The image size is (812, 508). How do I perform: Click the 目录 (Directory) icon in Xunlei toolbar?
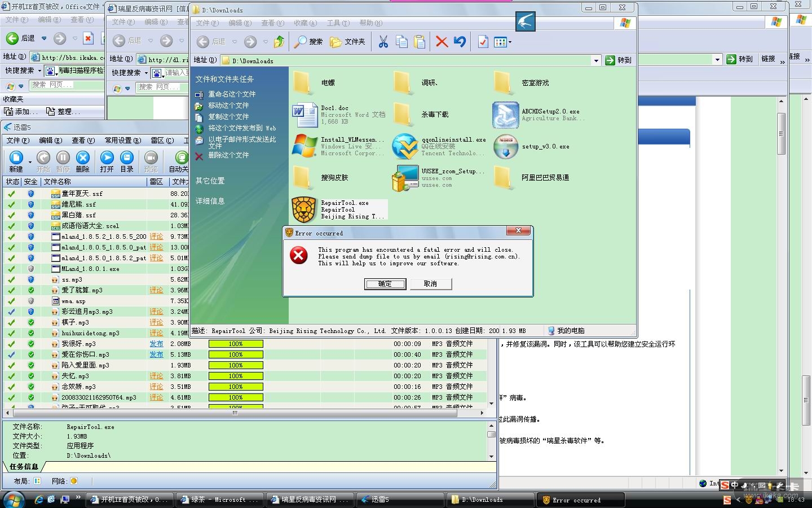tap(127, 158)
